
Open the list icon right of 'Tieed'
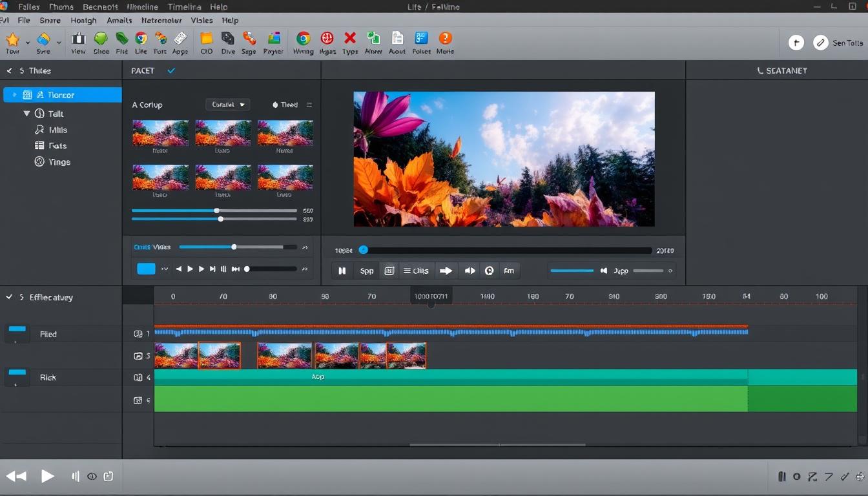[x=309, y=105]
